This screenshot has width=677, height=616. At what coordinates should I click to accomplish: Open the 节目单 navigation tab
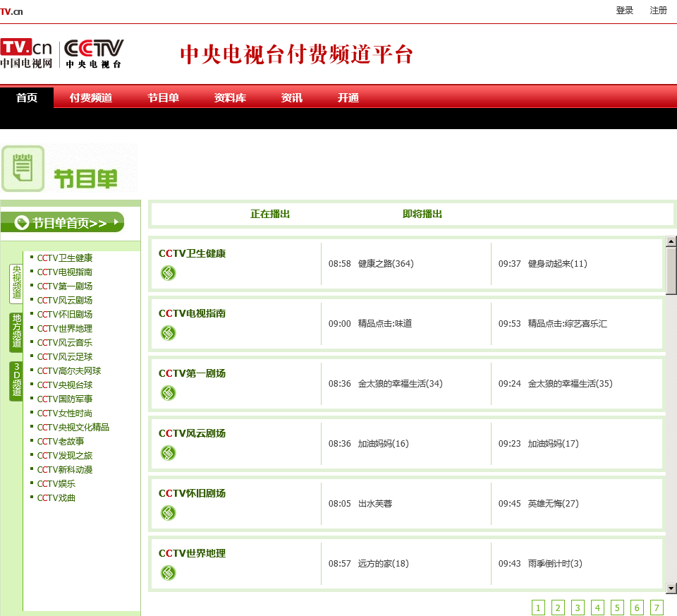coord(163,97)
